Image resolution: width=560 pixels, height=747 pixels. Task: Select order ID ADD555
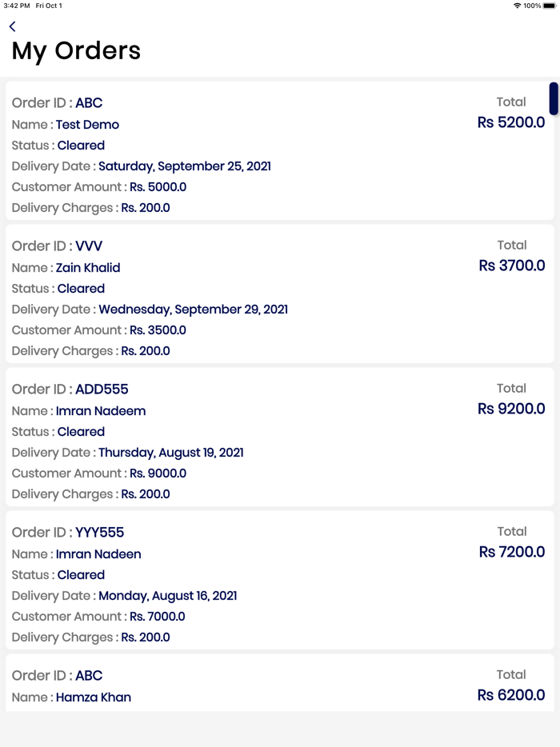102,389
